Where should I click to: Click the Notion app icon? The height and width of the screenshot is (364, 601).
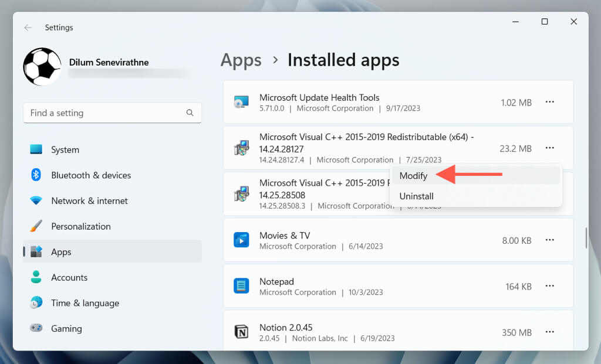(241, 332)
